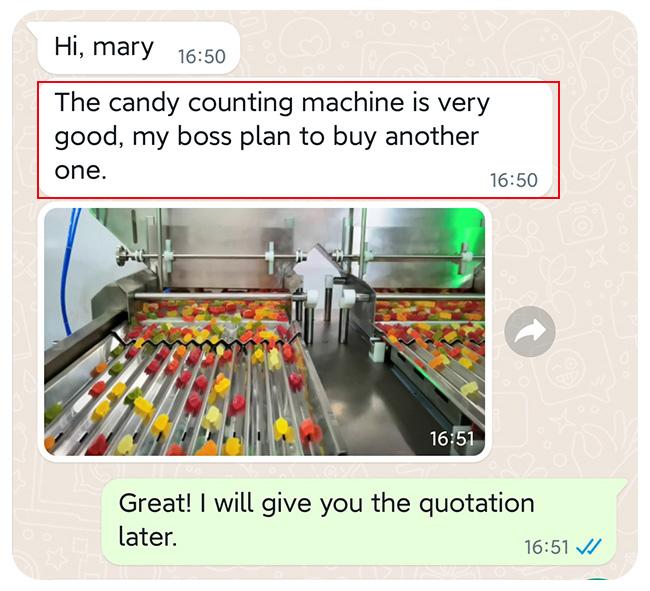Click the word "quotation" in the reply

[x=476, y=504]
